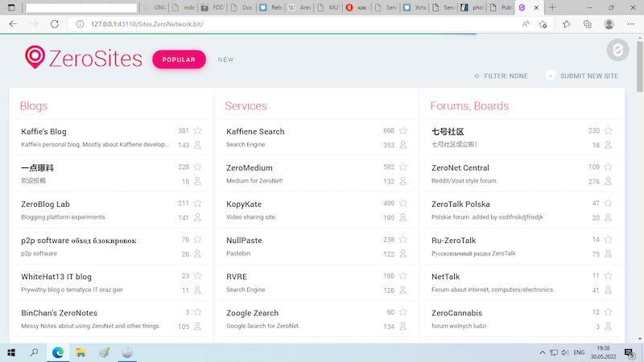Toggle star for ZeroNet Central forum

(608, 167)
